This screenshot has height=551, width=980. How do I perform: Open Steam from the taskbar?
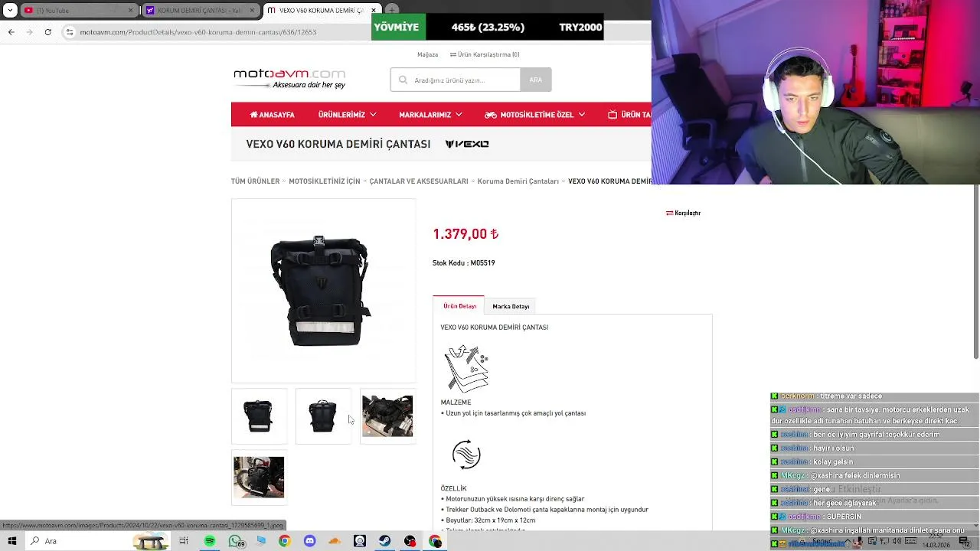click(385, 541)
